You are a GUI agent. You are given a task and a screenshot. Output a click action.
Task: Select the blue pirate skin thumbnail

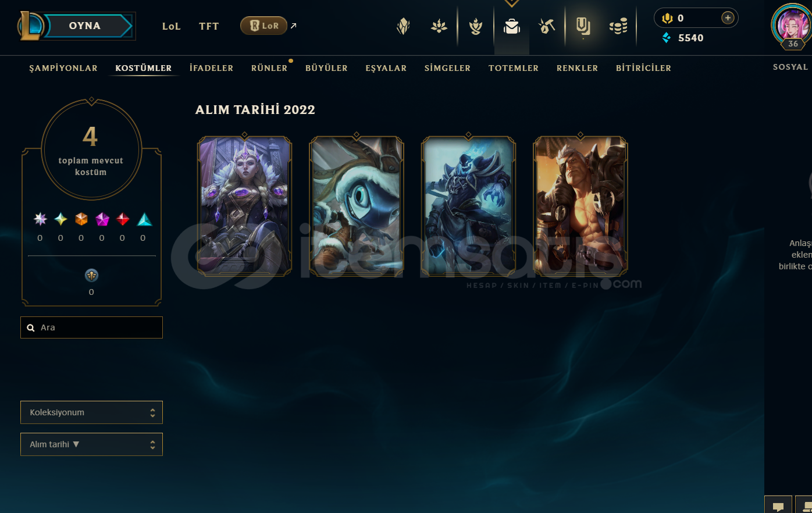[x=468, y=206]
